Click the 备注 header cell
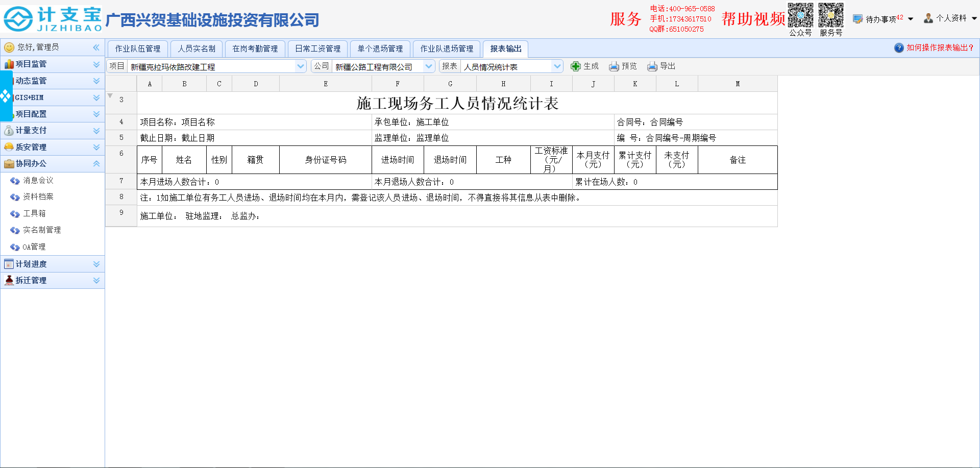 pyautogui.click(x=738, y=160)
